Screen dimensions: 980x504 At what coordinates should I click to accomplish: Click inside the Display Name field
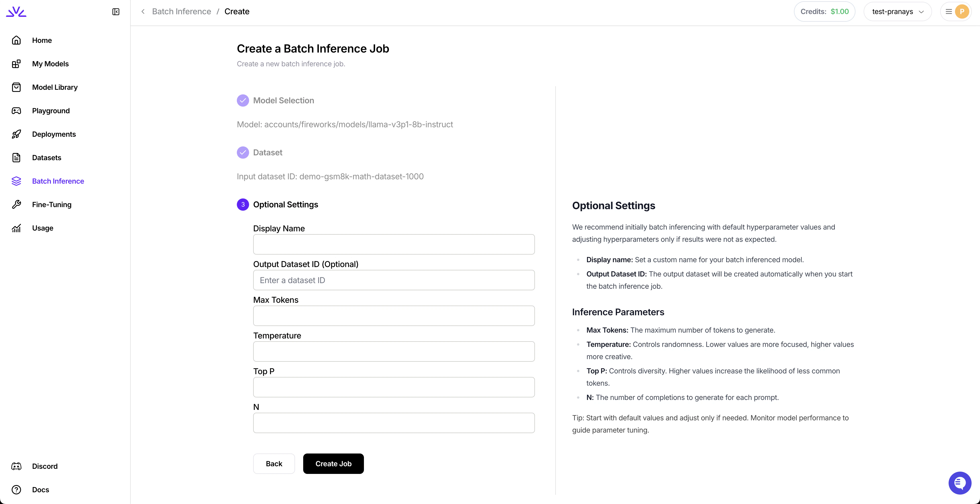[x=394, y=244]
